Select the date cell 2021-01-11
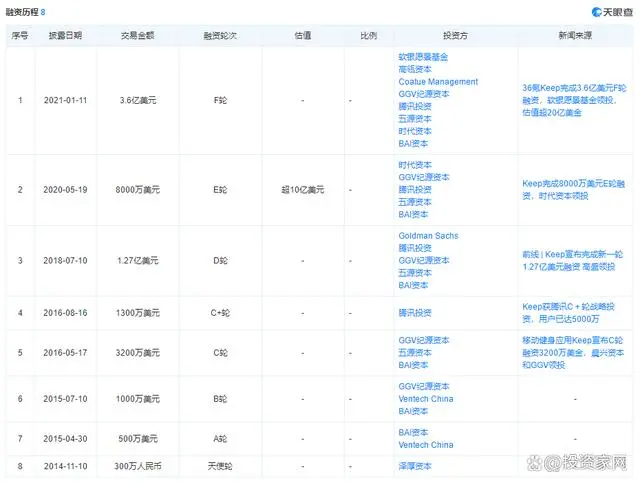The height and width of the screenshot is (485, 640). (x=65, y=100)
